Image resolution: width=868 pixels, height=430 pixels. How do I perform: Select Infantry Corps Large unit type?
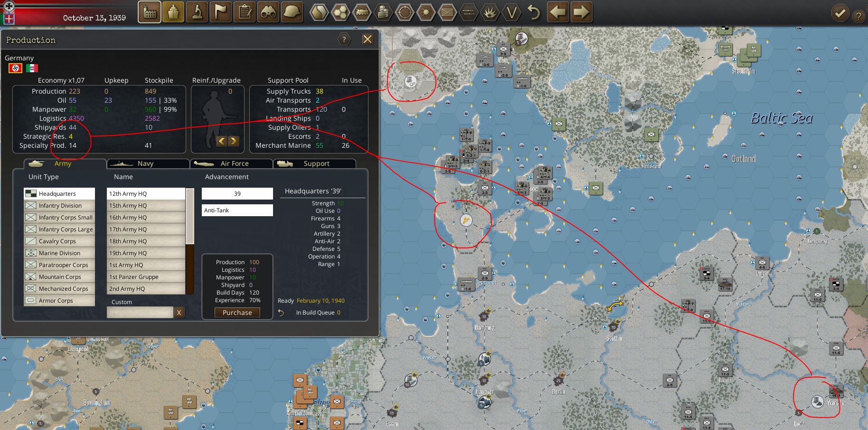click(x=59, y=229)
